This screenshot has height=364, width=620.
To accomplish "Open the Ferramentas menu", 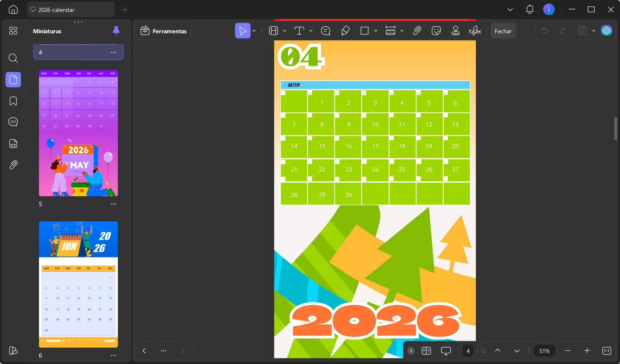I will [x=163, y=31].
